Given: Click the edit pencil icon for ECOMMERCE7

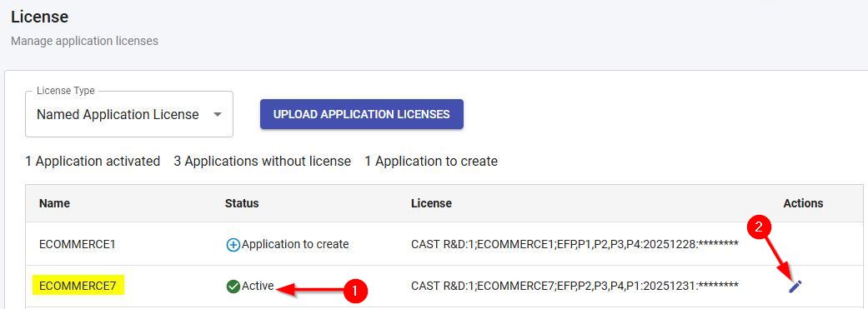Looking at the screenshot, I should tap(795, 286).
